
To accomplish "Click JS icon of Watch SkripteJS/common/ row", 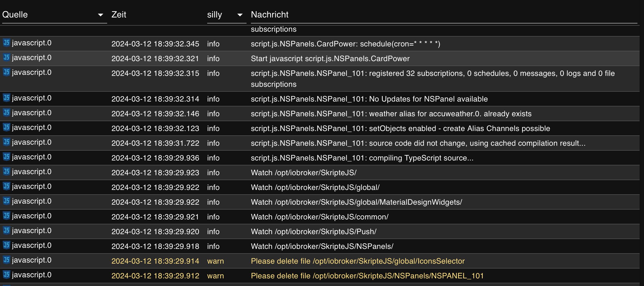I will 6,216.
